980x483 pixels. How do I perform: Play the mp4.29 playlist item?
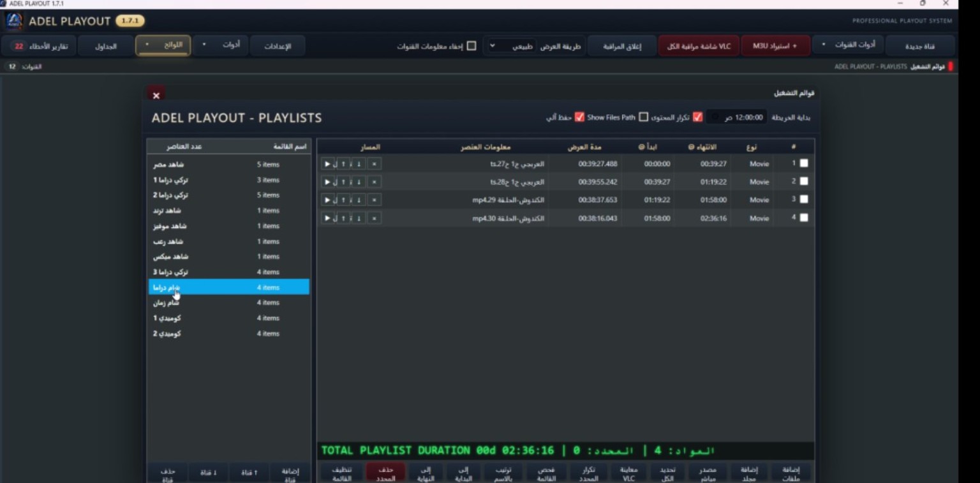click(327, 200)
